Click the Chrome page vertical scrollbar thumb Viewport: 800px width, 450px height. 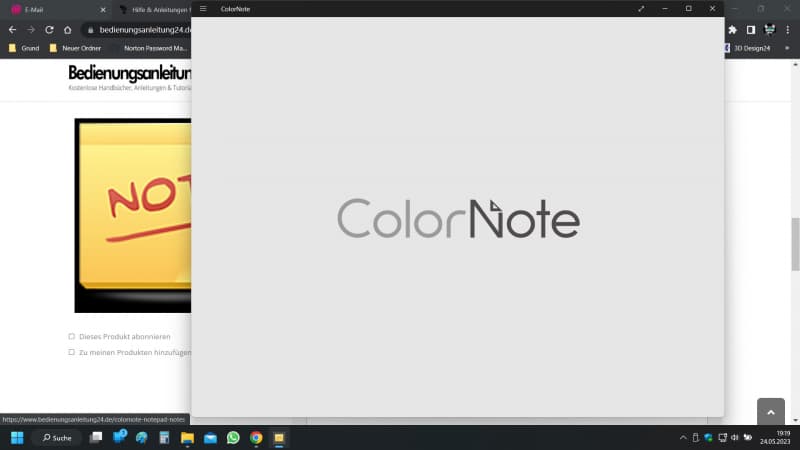point(795,244)
